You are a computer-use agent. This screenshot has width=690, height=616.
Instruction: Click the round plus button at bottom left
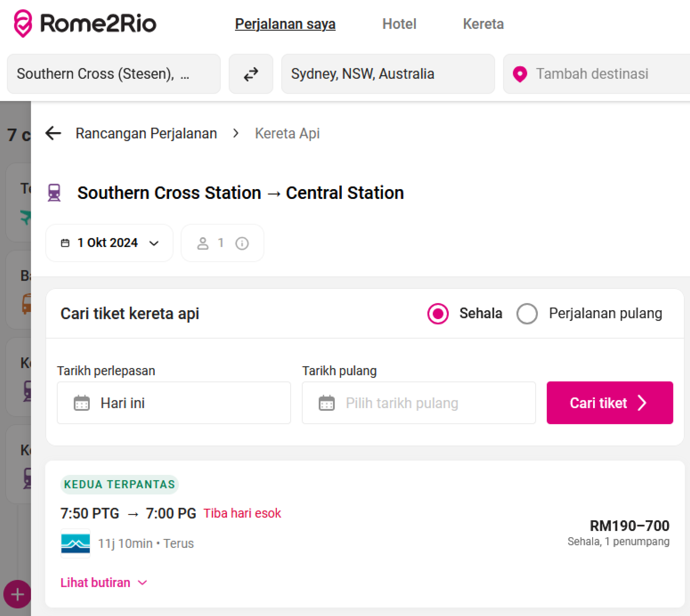[17, 594]
